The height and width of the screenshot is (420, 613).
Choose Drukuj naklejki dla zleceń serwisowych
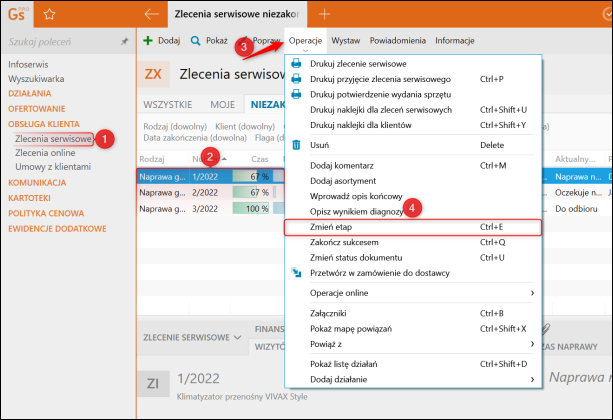click(x=413, y=110)
